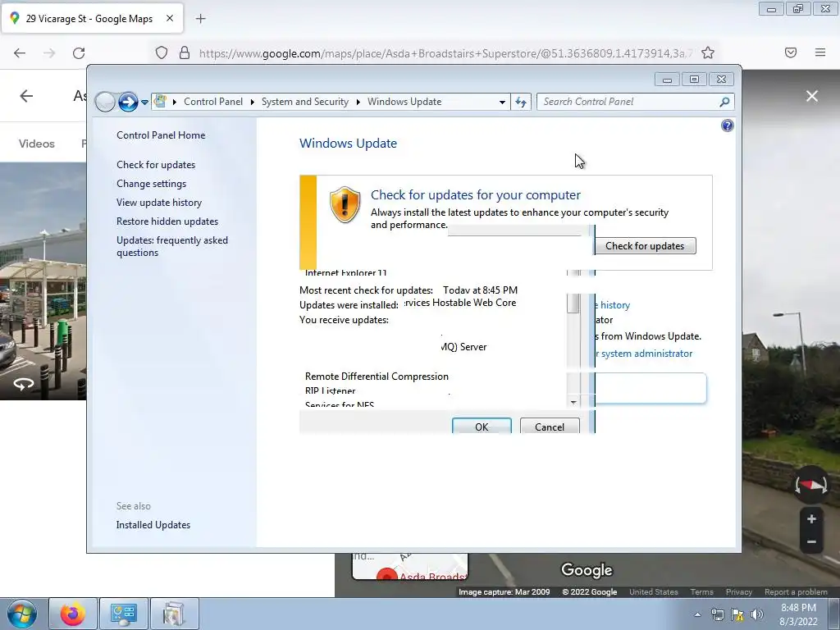Click Report a problem link

pos(796,592)
